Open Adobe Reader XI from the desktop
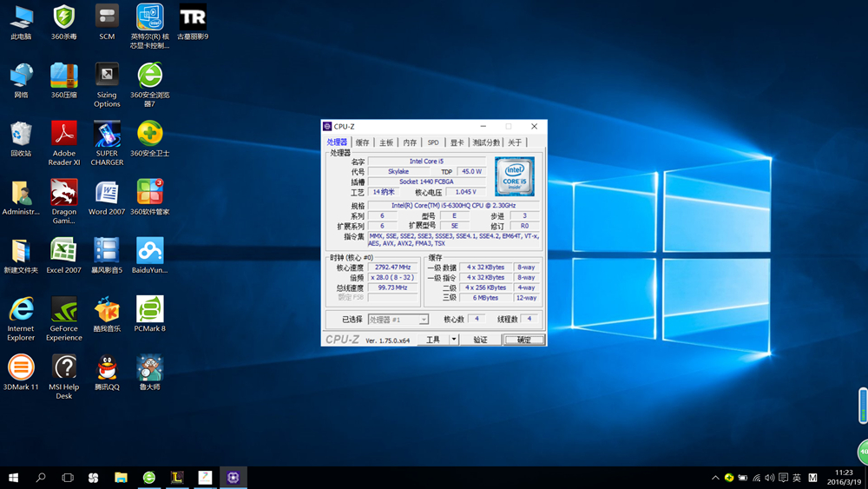Screen dimensions: 868x489 (x=64, y=135)
